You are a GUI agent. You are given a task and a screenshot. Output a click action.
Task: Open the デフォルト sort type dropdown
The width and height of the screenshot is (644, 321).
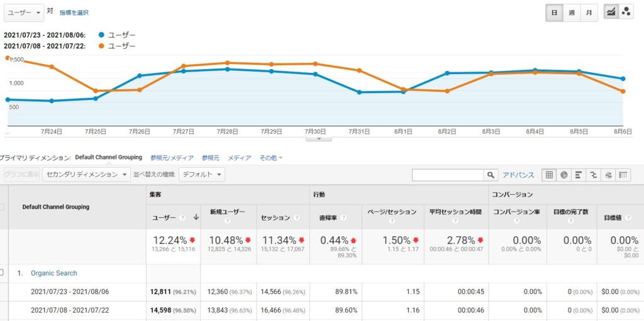[202, 175]
